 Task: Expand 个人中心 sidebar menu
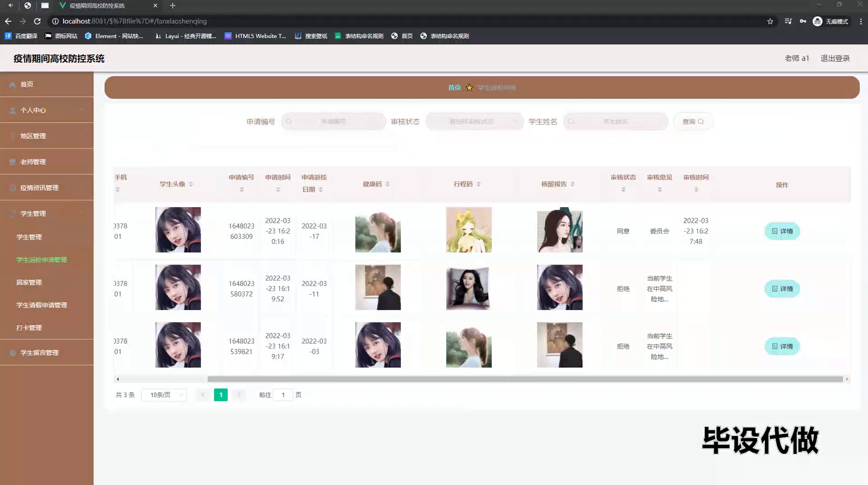(47, 110)
